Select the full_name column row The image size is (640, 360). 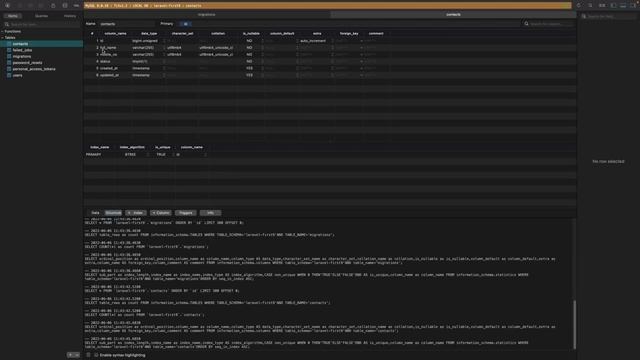pos(330,48)
